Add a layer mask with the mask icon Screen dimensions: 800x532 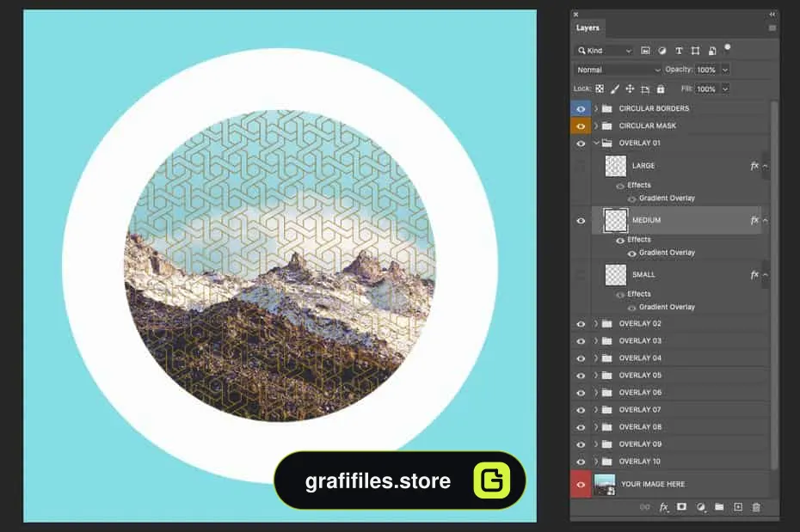tap(681, 506)
